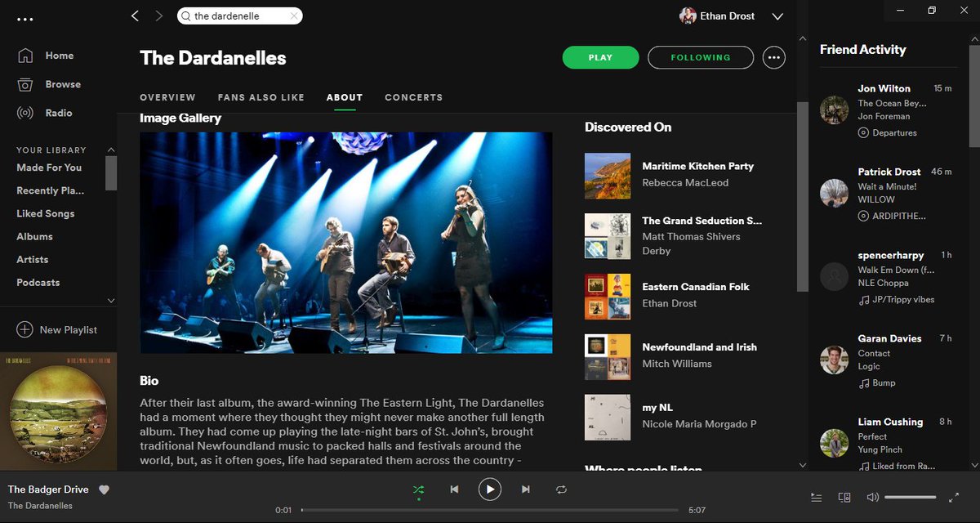
Task: Unfollow The Dardanelles via Following button
Action: click(700, 57)
